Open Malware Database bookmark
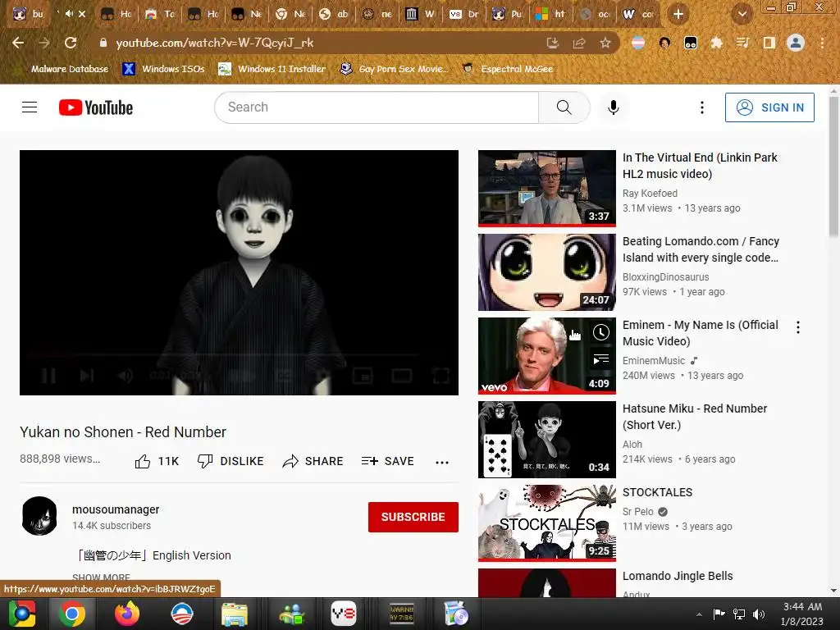The height and width of the screenshot is (630, 840). [62, 69]
